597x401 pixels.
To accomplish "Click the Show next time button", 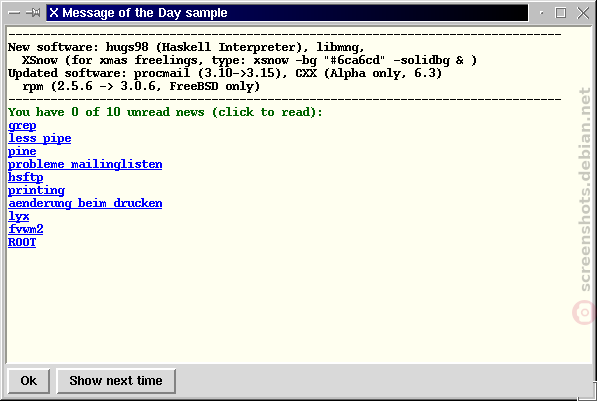I will coord(116,381).
